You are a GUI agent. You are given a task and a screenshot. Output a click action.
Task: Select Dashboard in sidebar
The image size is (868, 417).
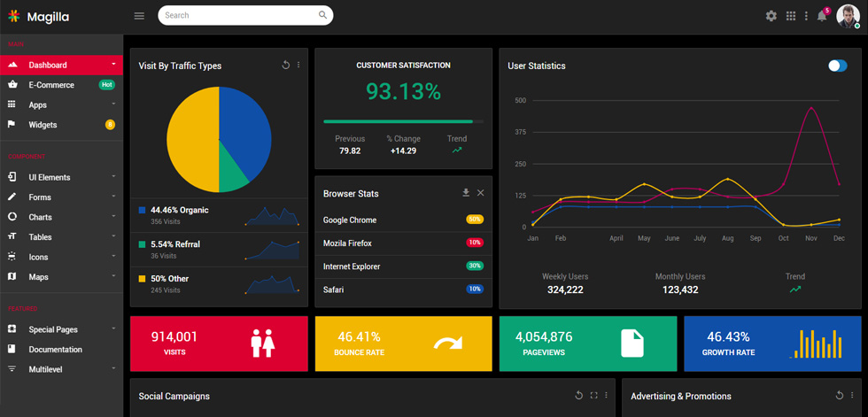61,65
